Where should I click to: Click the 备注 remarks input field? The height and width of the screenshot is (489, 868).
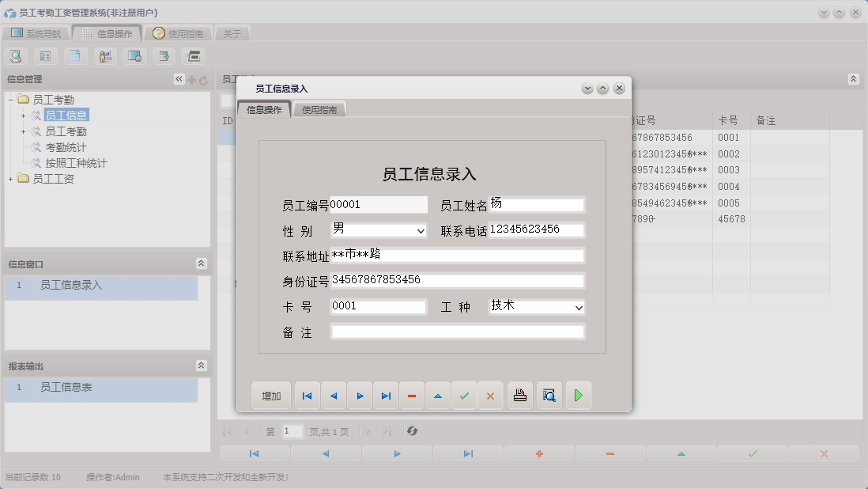[457, 332]
